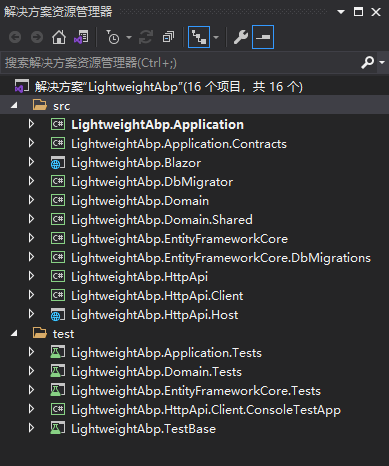Select the test folder
The width and height of the screenshot is (389, 466).
click(x=63, y=334)
